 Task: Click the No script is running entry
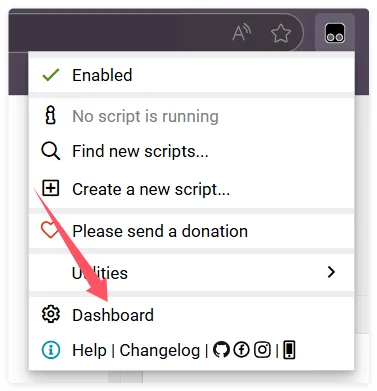click(191, 116)
